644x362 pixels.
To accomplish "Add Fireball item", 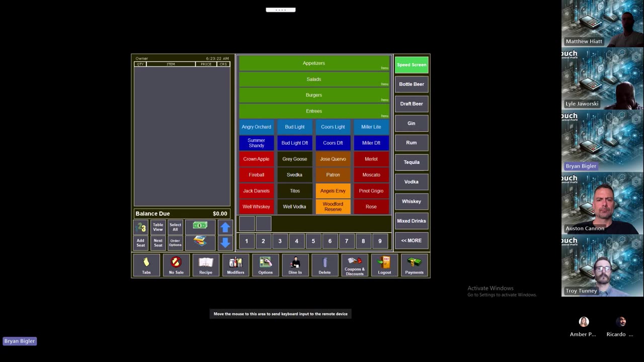I will pyautogui.click(x=257, y=175).
